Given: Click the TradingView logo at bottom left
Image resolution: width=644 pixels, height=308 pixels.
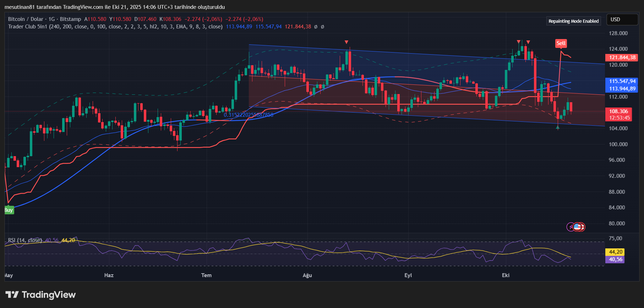Looking at the screenshot, I should pyautogui.click(x=40, y=295).
